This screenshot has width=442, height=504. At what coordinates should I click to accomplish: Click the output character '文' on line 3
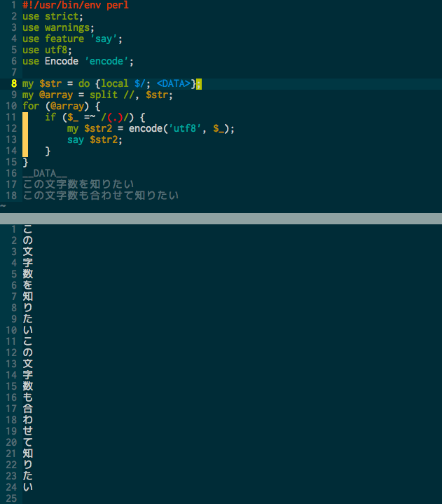28,252
